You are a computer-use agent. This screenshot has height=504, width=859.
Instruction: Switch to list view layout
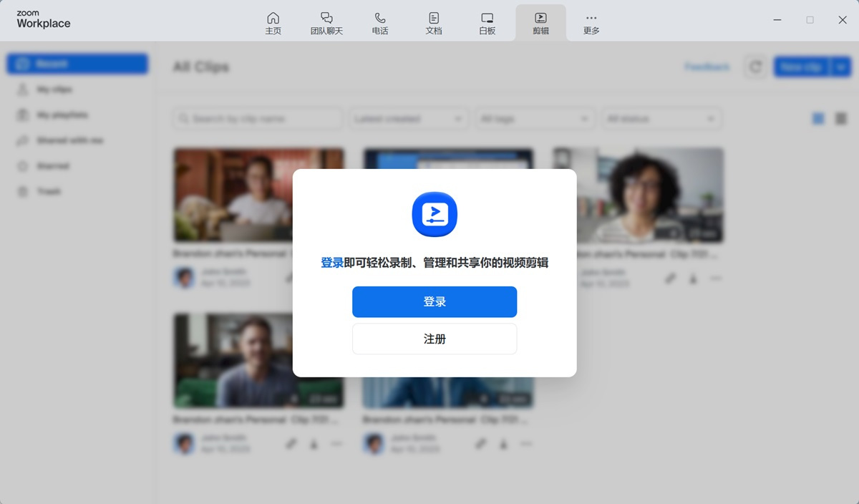(x=841, y=119)
